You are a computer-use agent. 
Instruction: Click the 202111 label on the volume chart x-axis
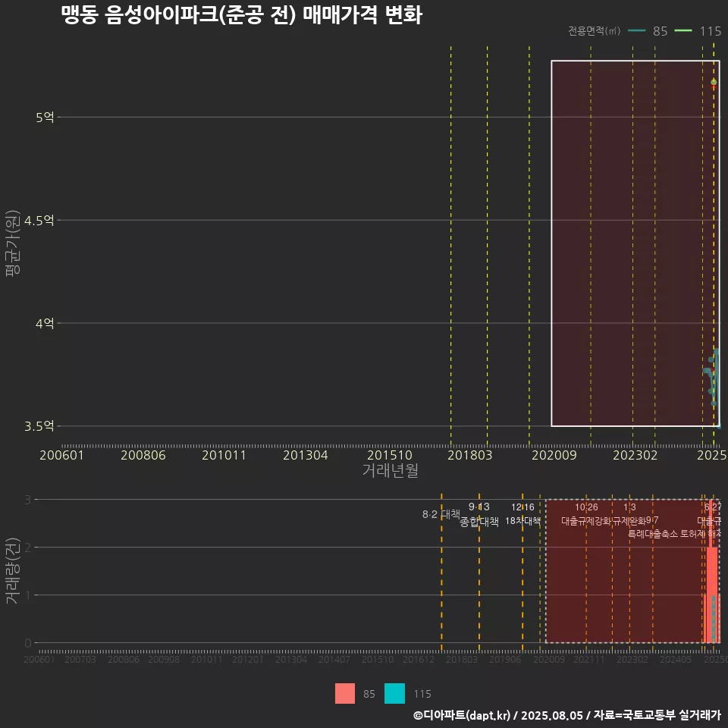588,659
